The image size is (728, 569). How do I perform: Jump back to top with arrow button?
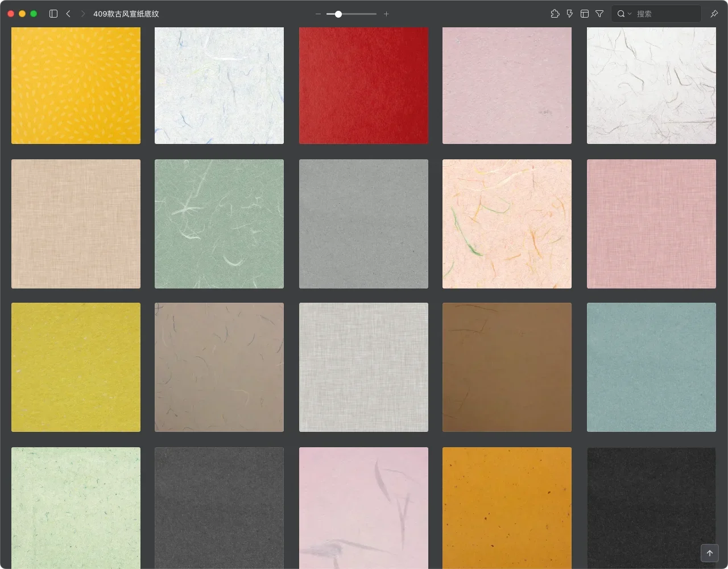710,553
